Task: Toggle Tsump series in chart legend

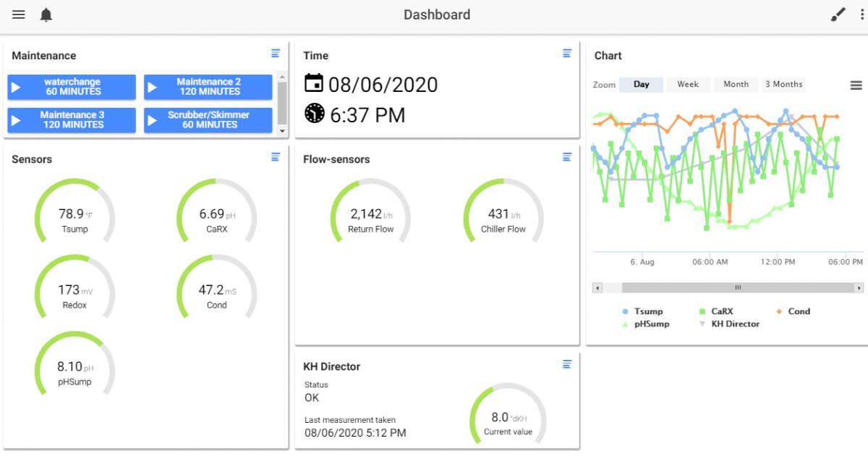Action: 642,311
